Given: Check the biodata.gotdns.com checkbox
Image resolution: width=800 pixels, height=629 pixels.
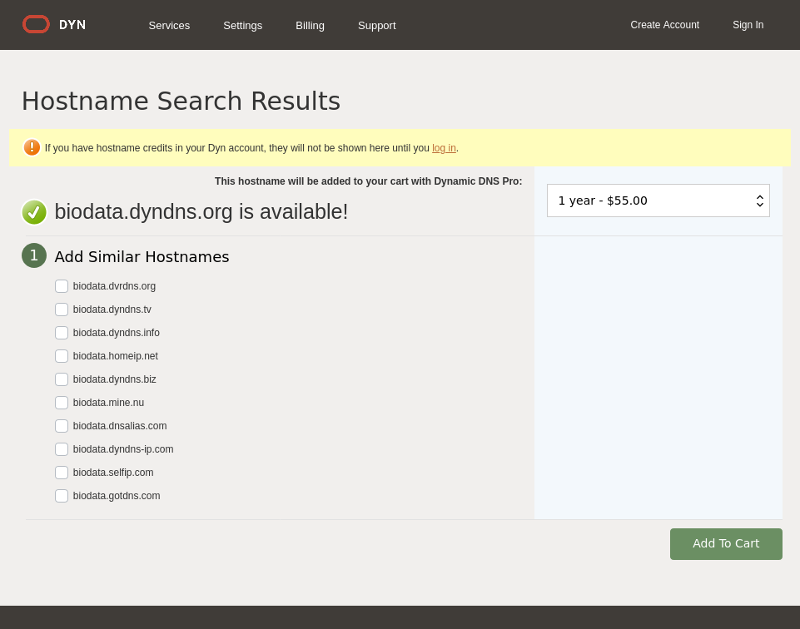Looking at the screenshot, I should 61,496.
